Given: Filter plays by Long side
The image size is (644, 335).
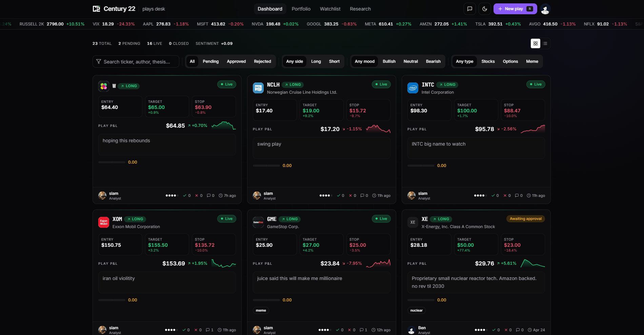Looking at the screenshot, I should (316, 61).
